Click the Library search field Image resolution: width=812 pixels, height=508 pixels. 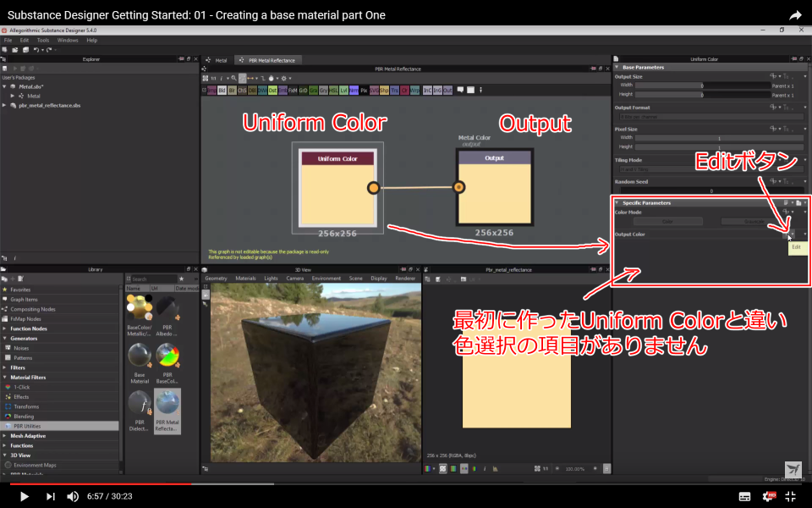pyautogui.click(x=154, y=279)
